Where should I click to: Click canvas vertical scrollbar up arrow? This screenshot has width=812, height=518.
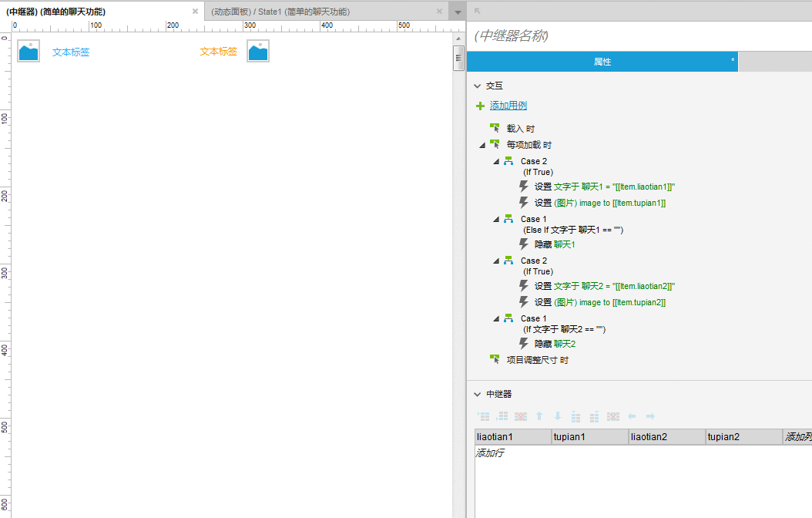click(458, 39)
